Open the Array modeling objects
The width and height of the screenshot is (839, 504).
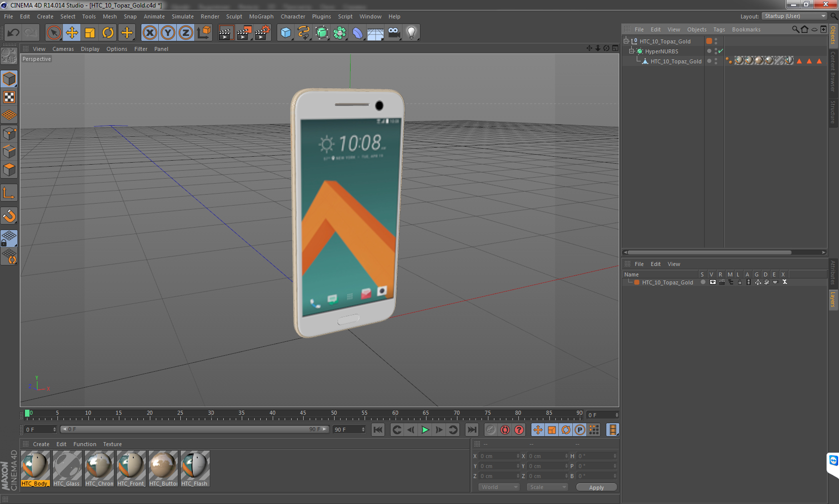coord(340,33)
